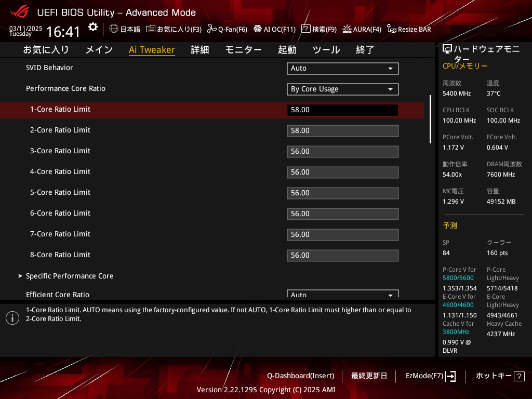
Task: Click the 8-Core Ratio Limit value field
Action: click(x=343, y=255)
